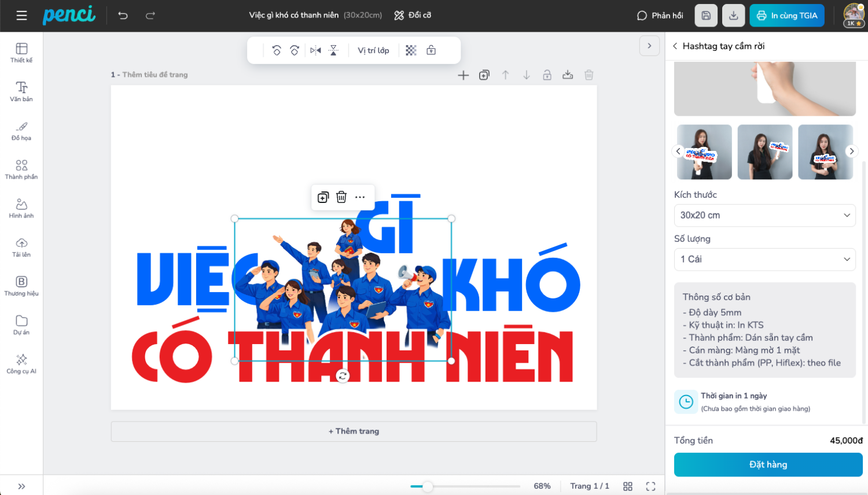Download the design file
This screenshot has width=868, height=495.
point(733,16)
